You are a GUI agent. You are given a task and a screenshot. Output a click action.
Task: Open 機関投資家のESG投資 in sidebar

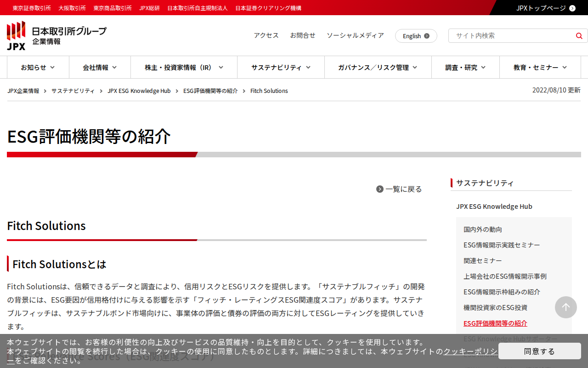495,307
